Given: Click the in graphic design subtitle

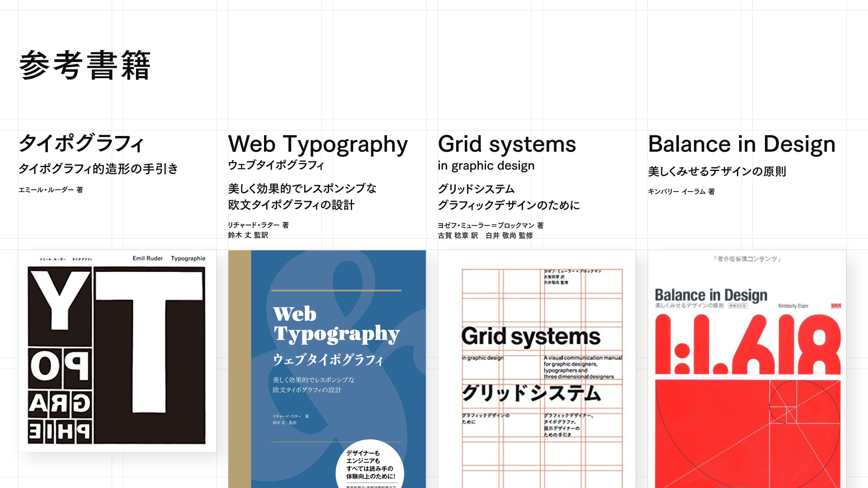Looking at the screenshot, I should [486, 166].
